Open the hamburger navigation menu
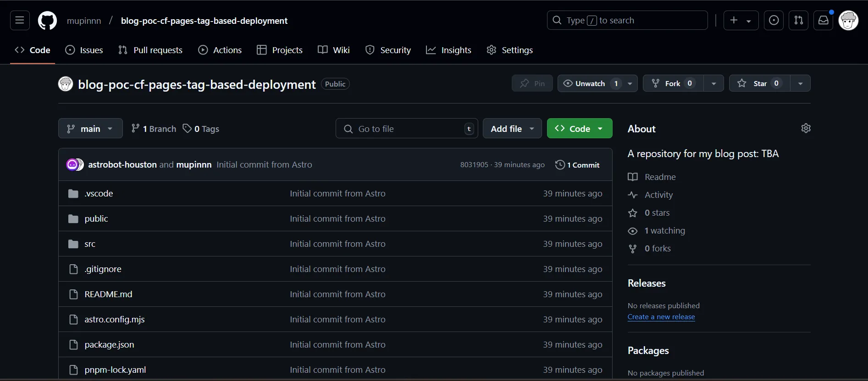Viewport: 868px width, 381px height. (x=20, y=20)
